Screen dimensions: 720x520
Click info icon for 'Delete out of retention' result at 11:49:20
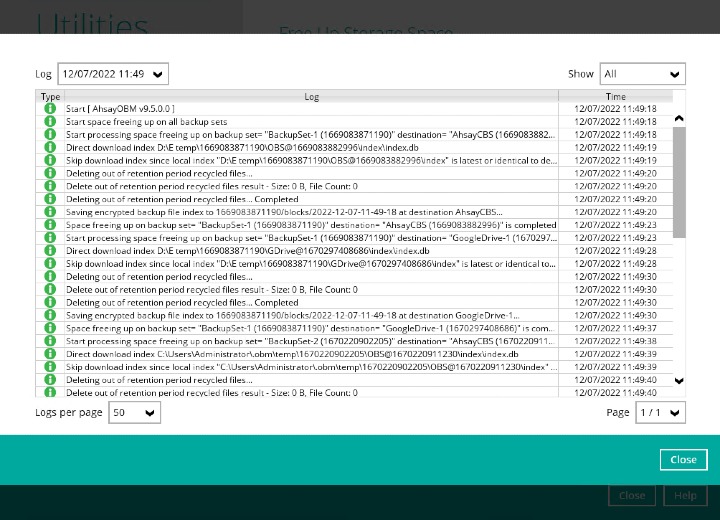click(50, 186)
